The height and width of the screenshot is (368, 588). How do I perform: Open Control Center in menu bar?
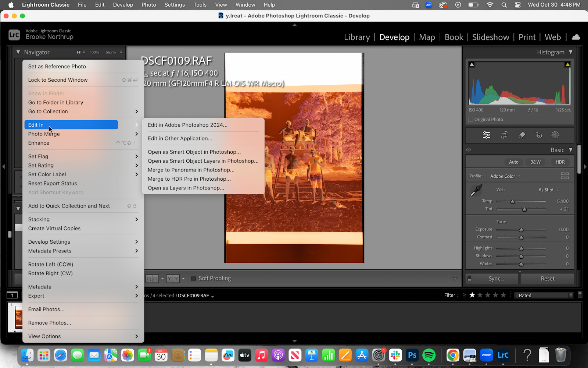tap(518, 5)
